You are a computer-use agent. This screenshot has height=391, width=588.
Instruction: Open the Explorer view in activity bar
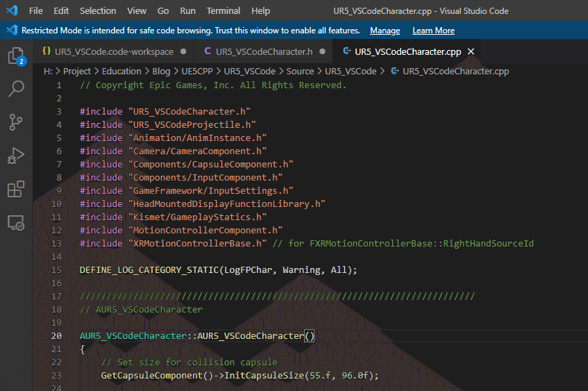click(x=16, y=56)
